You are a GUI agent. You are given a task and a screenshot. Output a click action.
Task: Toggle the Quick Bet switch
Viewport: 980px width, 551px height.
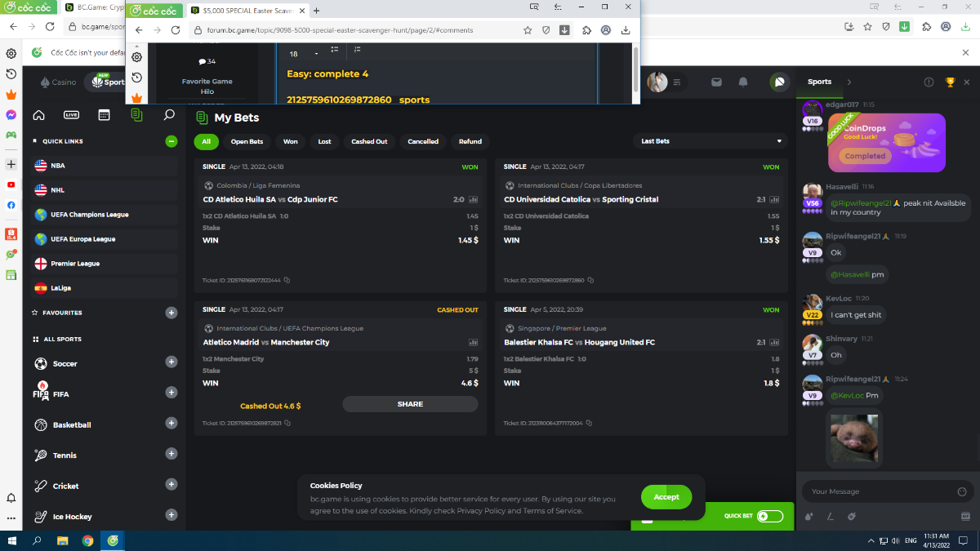coord(769,516)
